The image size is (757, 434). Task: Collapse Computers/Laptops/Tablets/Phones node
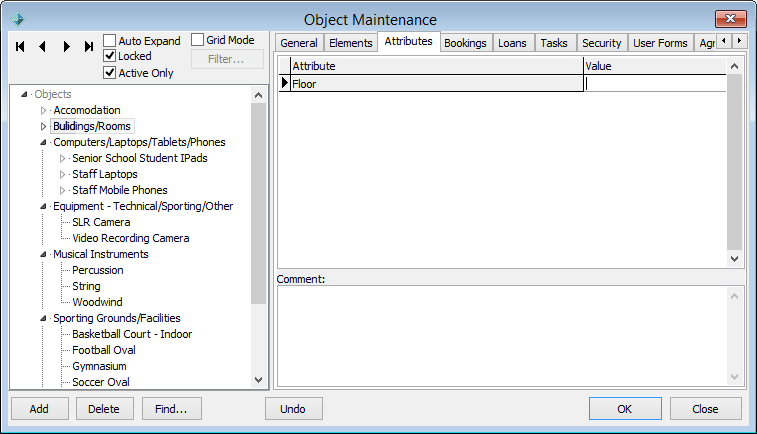(x=43, y=142)
